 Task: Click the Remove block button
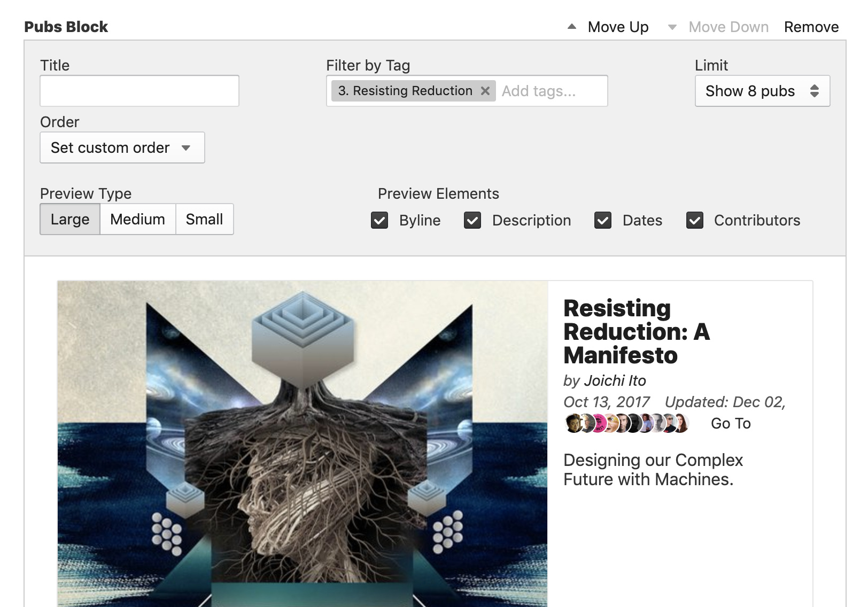811,27
